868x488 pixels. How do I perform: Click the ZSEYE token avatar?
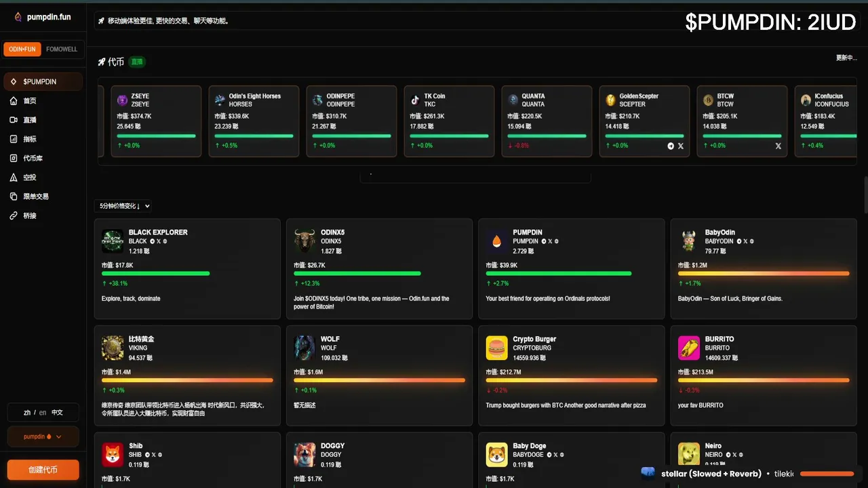[123, 100]
